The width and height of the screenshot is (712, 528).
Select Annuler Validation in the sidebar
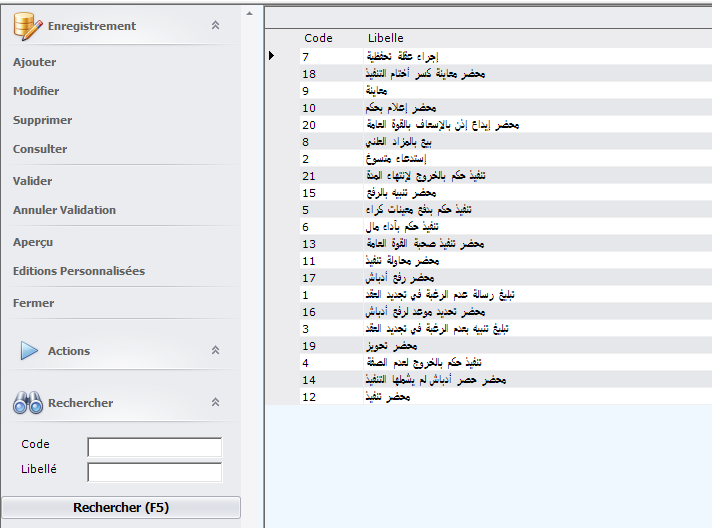pos(64,210)
